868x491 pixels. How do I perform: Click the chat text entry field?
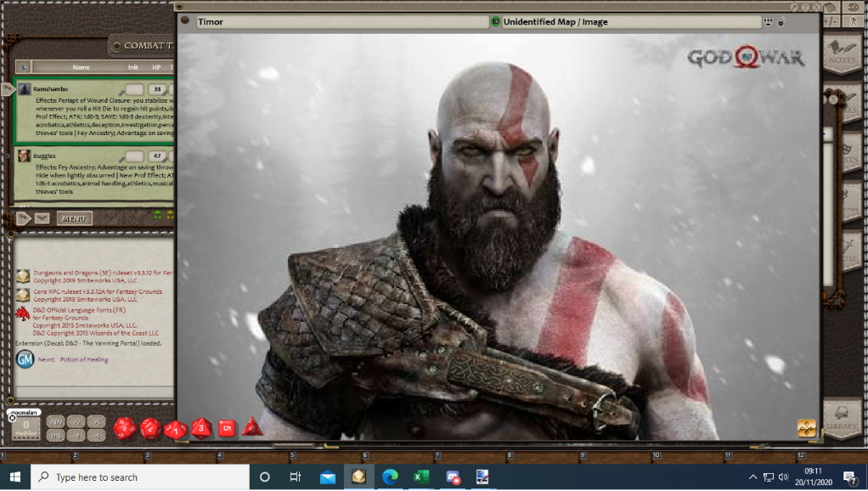tap(93, 392)
